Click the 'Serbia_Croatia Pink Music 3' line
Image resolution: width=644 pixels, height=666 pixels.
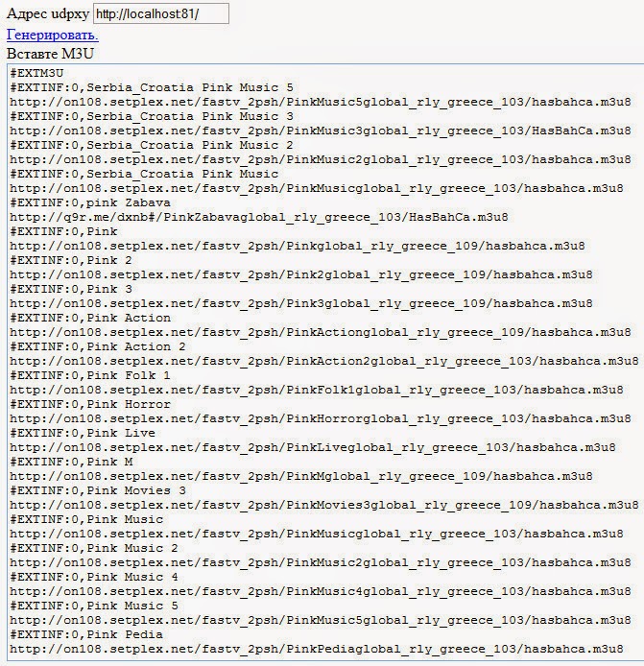click(152, 116)
